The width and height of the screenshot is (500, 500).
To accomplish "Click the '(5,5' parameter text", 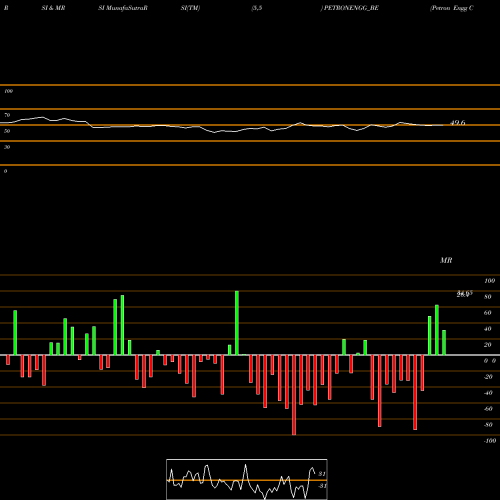I will [x=257, y=8].
